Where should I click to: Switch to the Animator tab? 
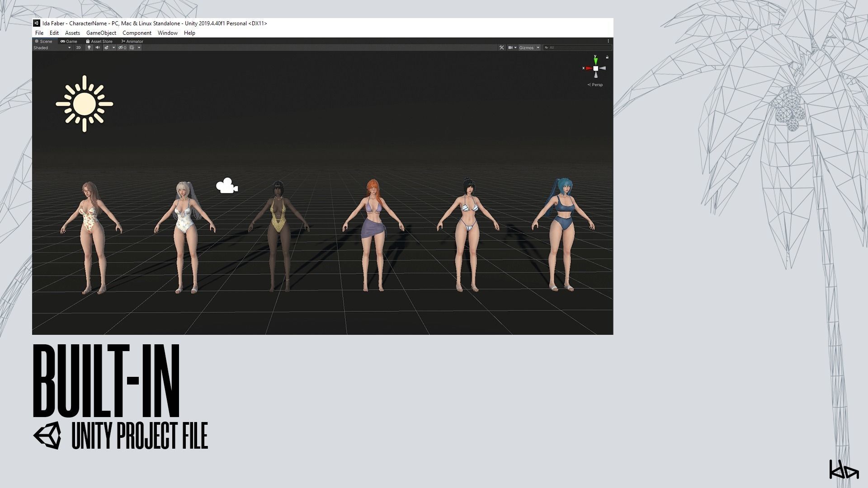(x=132, y=41)
